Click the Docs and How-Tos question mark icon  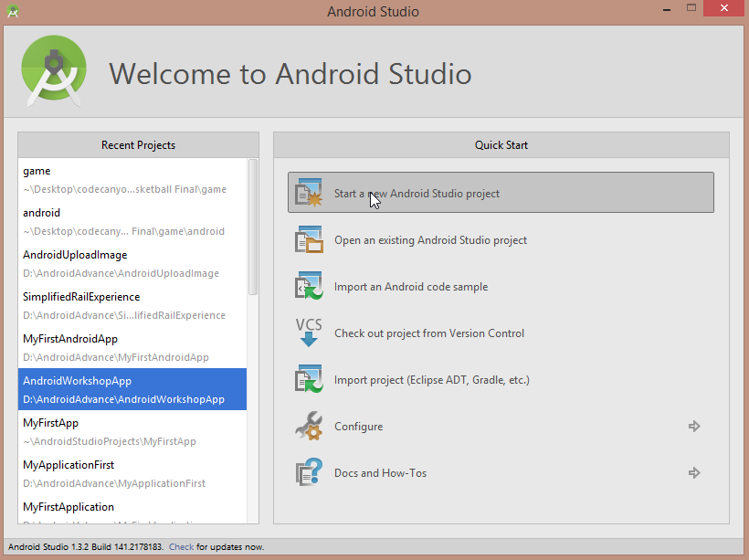(x=309, y=472)
